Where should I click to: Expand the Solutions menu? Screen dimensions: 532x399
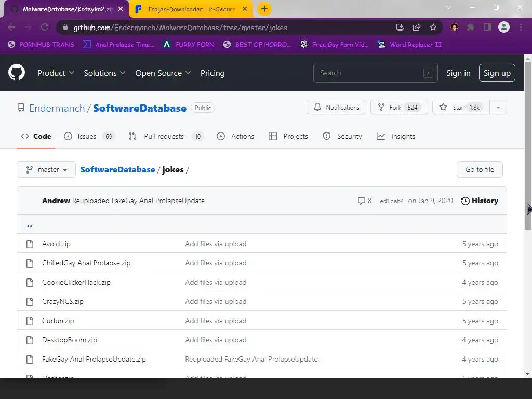[104, 73]
